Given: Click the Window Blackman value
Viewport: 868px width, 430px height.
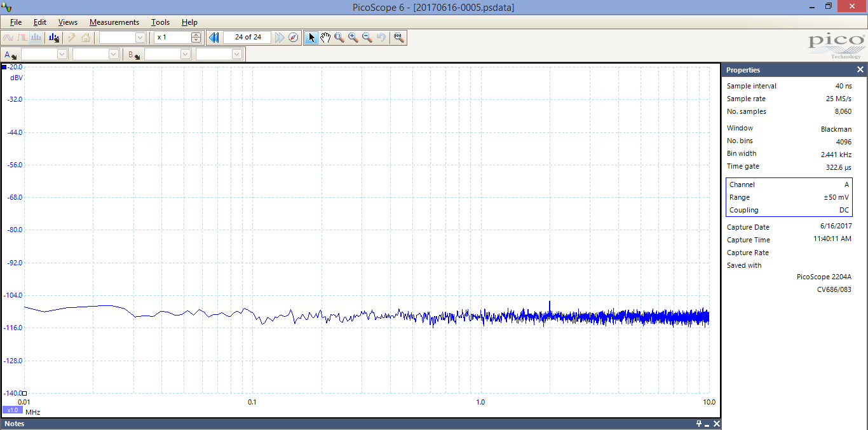Looking at the screenshot, I should point(836,129).
